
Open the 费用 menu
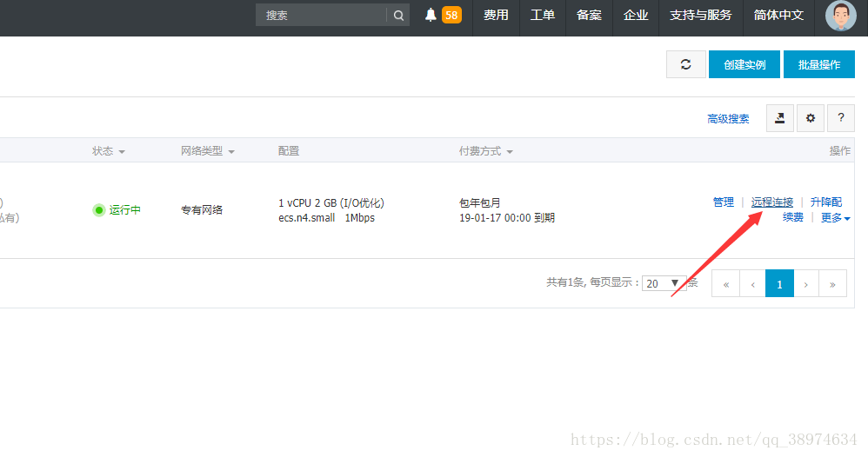(496, 15)
